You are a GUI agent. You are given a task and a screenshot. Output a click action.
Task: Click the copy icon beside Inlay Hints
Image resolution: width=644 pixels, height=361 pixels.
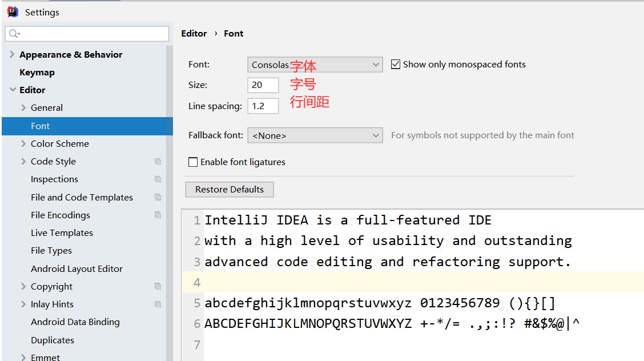click(x=158, y=304)
